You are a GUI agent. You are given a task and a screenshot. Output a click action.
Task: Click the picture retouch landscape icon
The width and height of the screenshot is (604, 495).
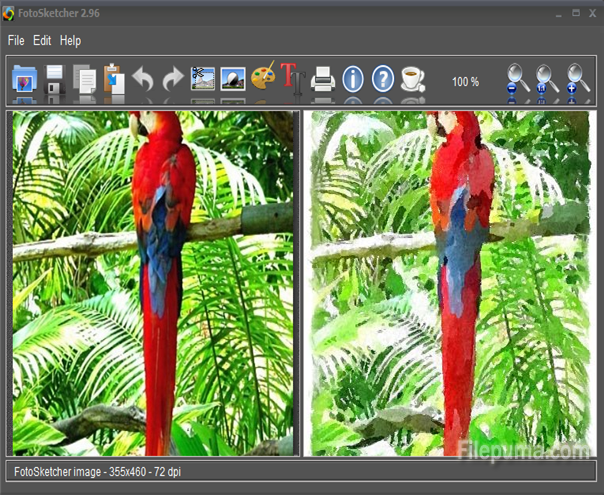click(233, 79)
